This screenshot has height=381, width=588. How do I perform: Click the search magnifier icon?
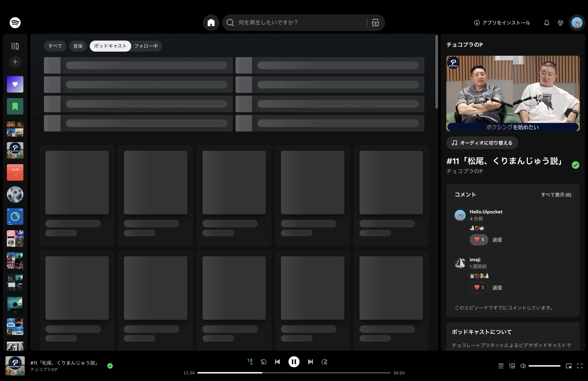[x=230, y=23]
